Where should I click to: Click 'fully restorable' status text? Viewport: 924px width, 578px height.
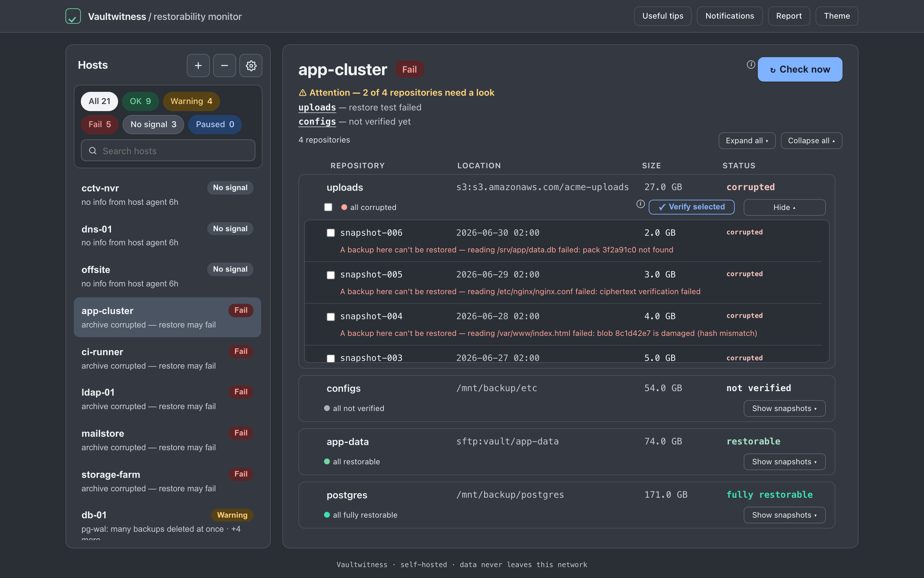point(769,495)
